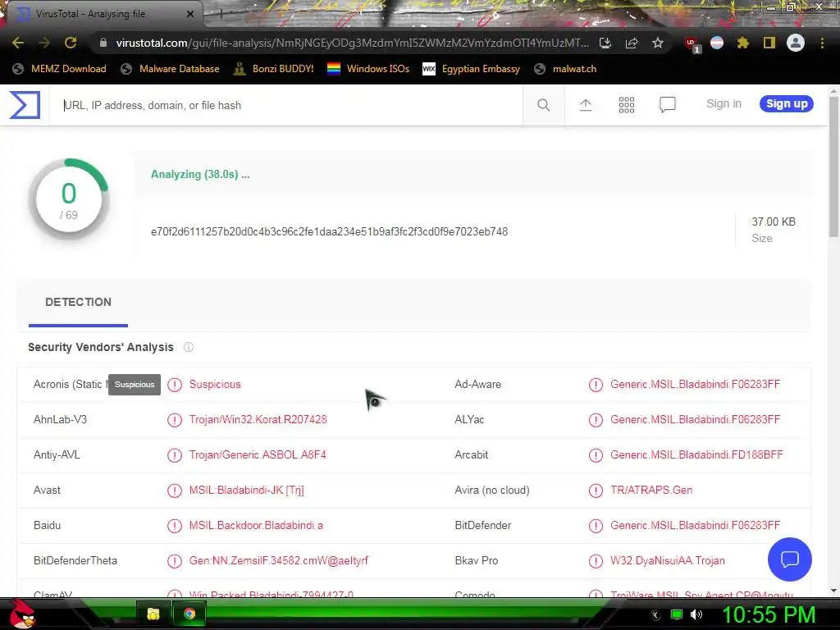Click the VirusTotal logo

point(25,105)
